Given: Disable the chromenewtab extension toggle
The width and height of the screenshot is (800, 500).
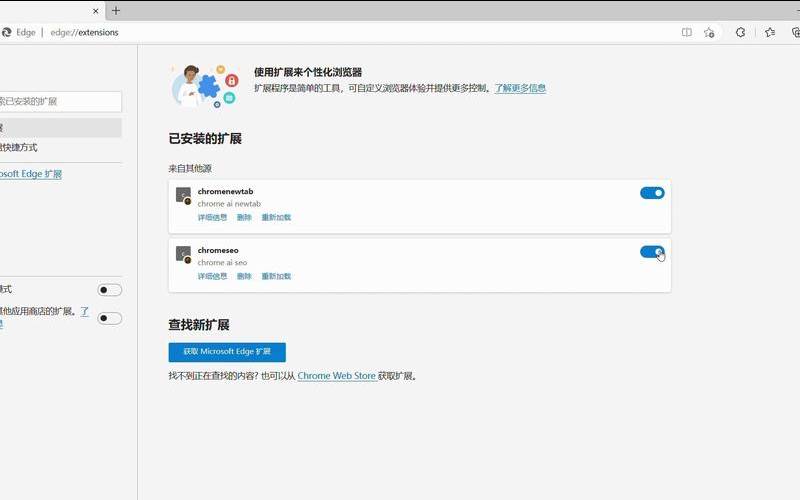Looking at the screenshot, I should (x=652, y=193).
